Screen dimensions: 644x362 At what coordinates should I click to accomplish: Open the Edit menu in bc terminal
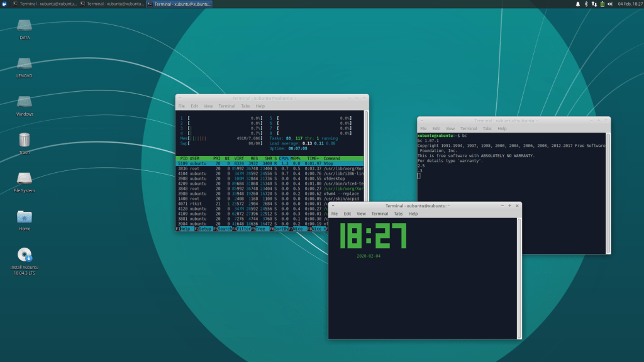click(436, 128)
